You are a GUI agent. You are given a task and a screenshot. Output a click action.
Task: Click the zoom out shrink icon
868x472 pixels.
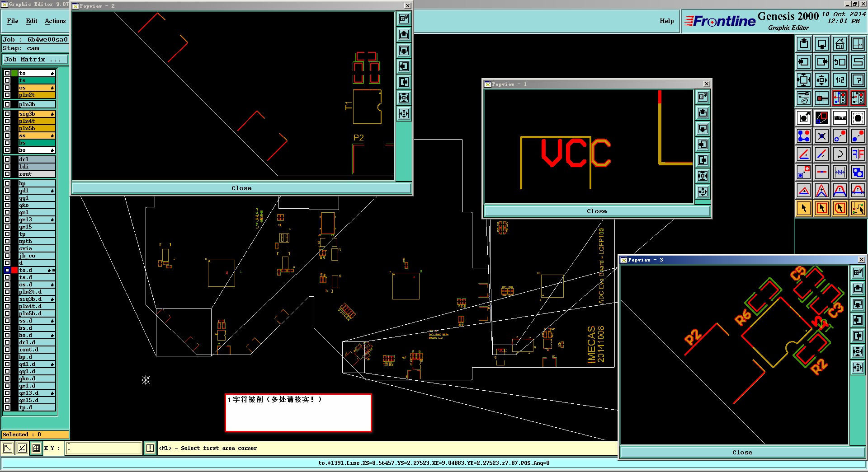pos(822,80)
